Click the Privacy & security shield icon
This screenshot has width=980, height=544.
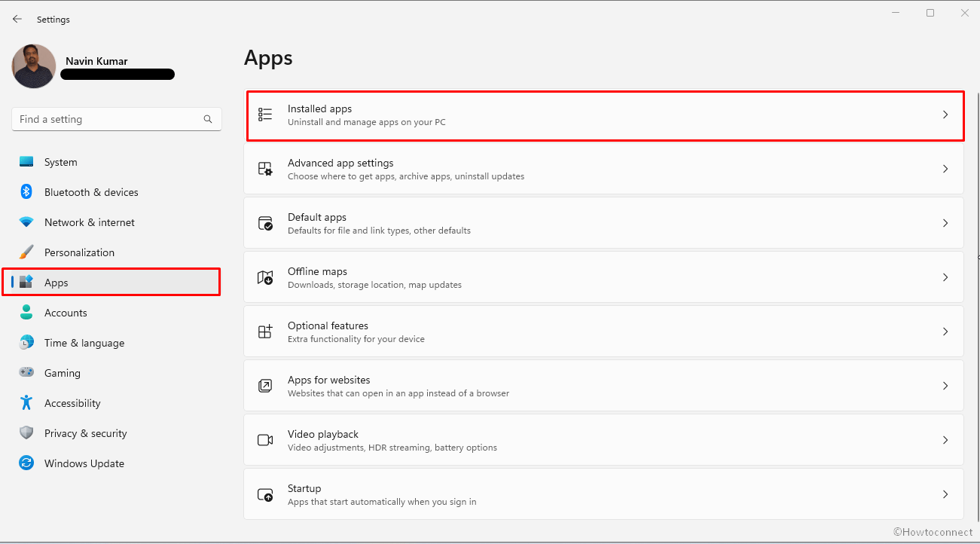click(26, 433)
